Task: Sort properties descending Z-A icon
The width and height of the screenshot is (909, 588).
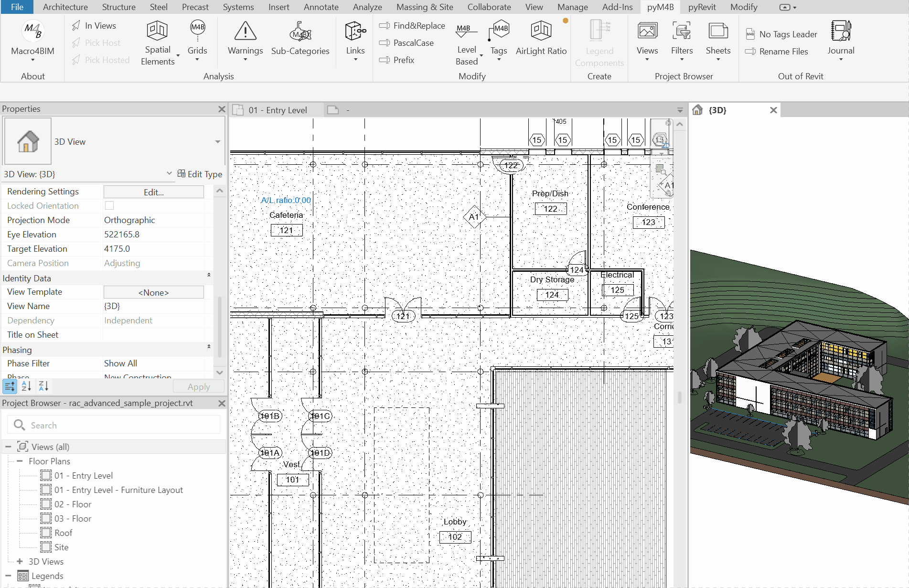Action: coord(43,386)
